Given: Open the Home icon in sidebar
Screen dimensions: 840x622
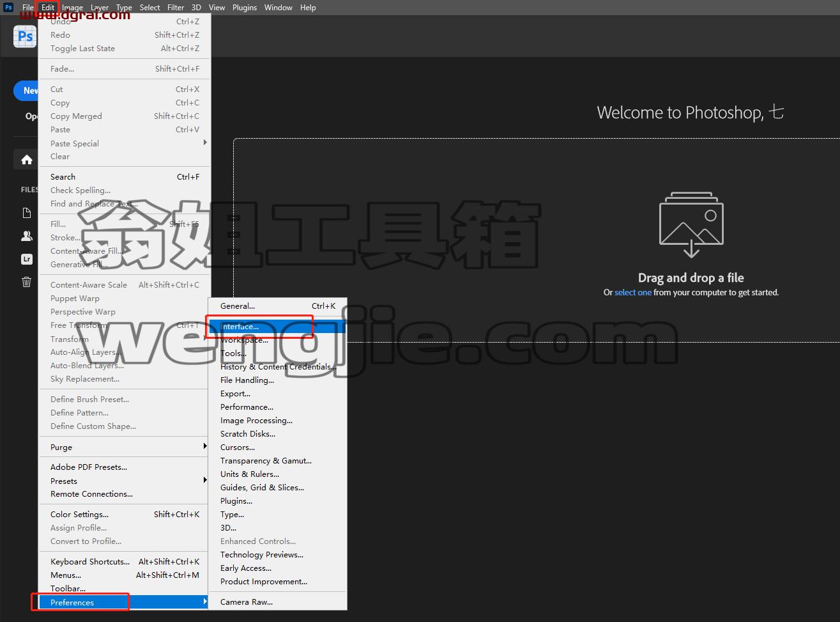Looking at the screenshot, I should 26,160.
